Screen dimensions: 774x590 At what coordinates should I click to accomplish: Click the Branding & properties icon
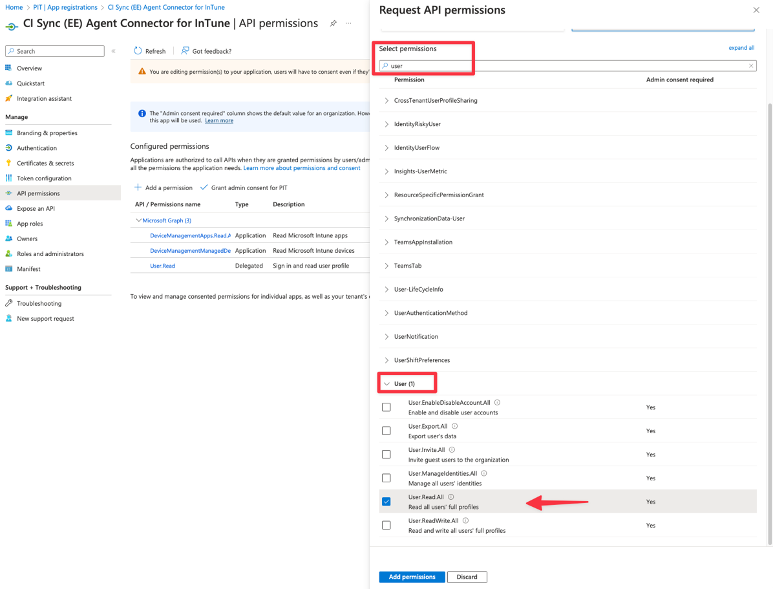pyautogui.click(x=8, y=133)
